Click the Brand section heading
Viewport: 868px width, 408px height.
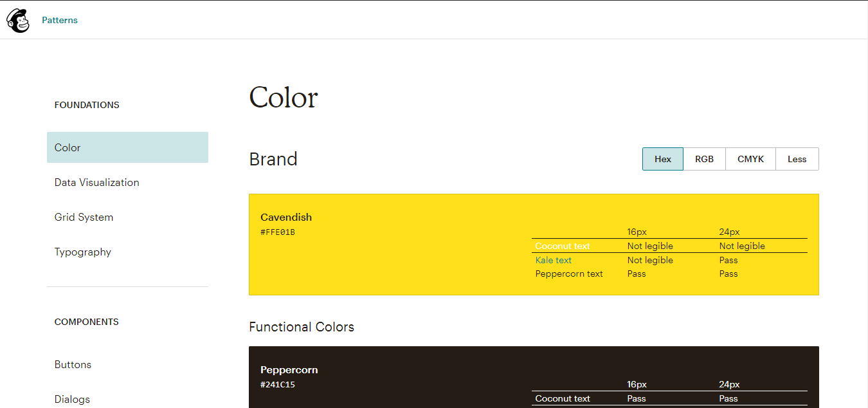point(273,159)
